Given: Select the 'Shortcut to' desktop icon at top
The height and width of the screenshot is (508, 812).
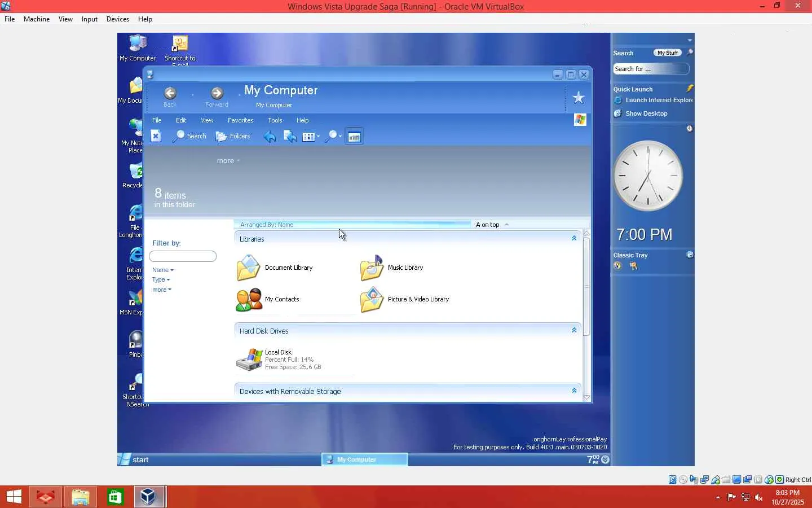Looking at the screenshot, I should click(180, 50).
